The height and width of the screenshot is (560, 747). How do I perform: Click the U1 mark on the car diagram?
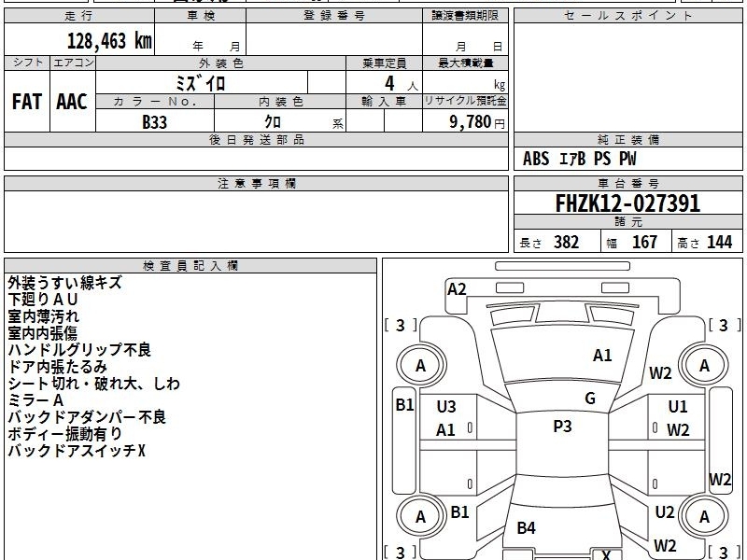[x=678, y=407]
